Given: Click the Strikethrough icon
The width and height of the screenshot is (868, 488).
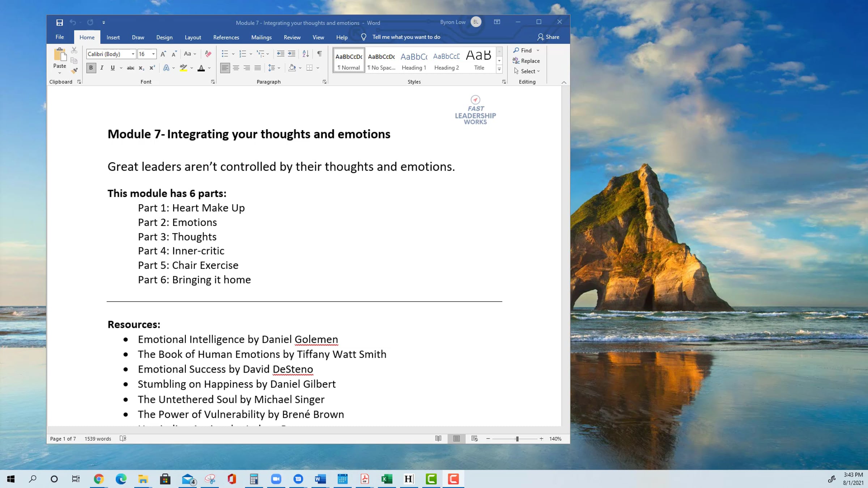Looking at the screenshot, I should click(x=131, y=68).
